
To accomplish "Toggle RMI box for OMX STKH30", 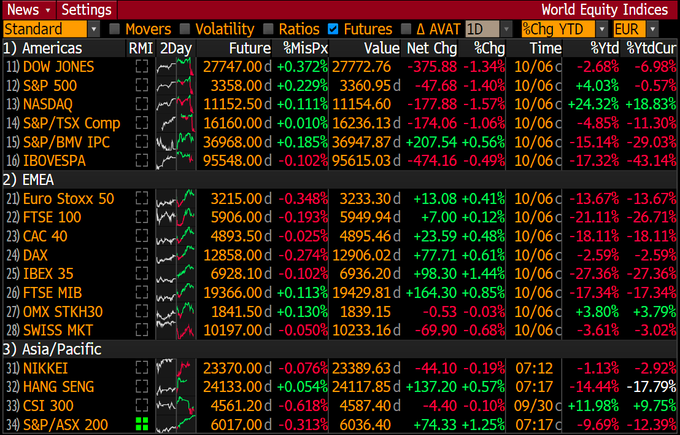I will (x=142, y=311).
